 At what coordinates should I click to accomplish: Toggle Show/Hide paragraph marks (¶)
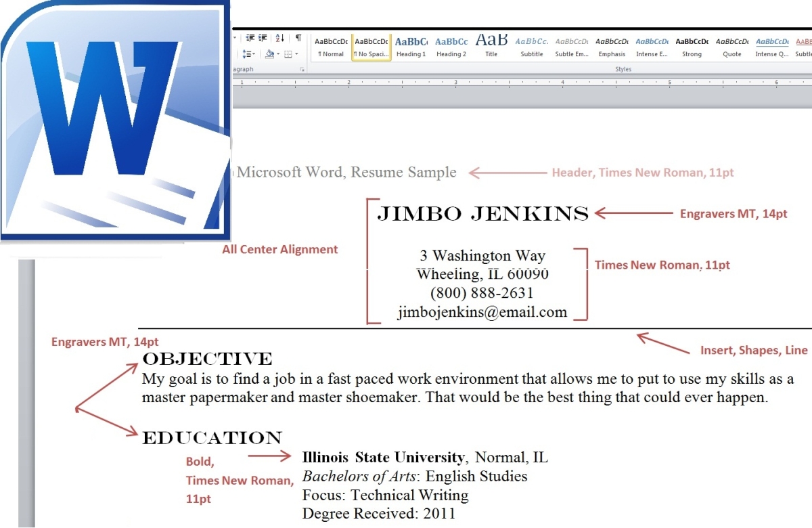click(298, 38)
